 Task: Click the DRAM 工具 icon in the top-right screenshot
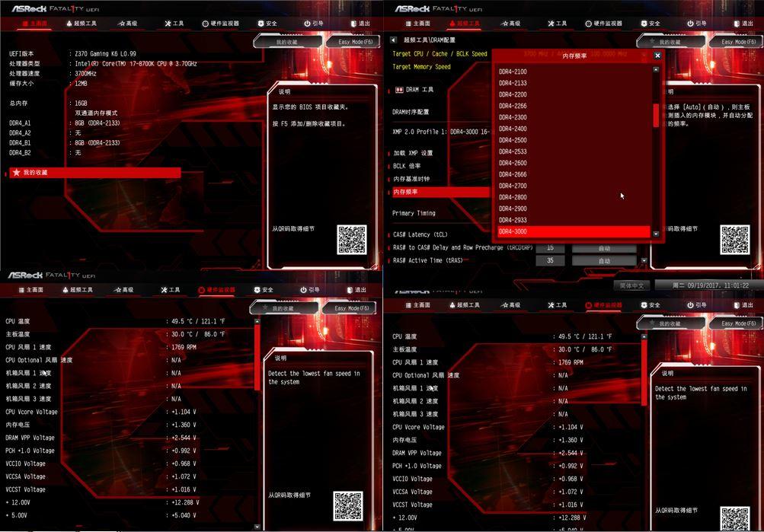pos(399,90)
